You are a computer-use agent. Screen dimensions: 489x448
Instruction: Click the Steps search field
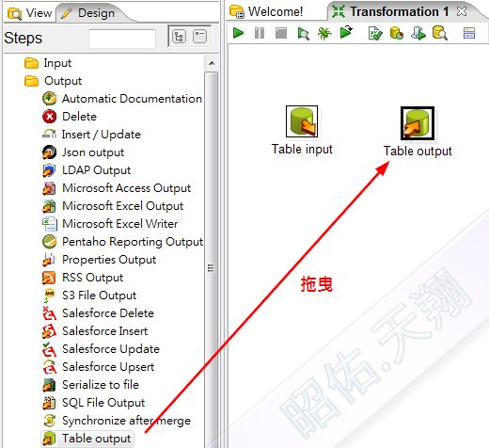(122, 39)
